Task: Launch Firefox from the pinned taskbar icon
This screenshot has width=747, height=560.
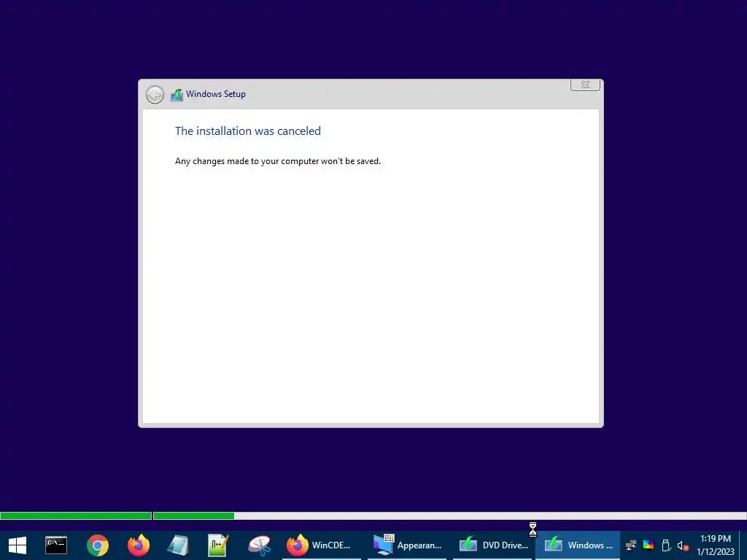Action: click(x=139, y=545)
